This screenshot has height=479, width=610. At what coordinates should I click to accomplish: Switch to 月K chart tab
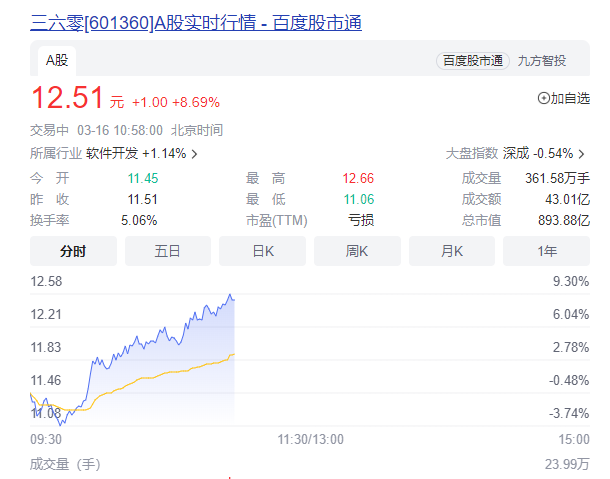coord(452,251)
